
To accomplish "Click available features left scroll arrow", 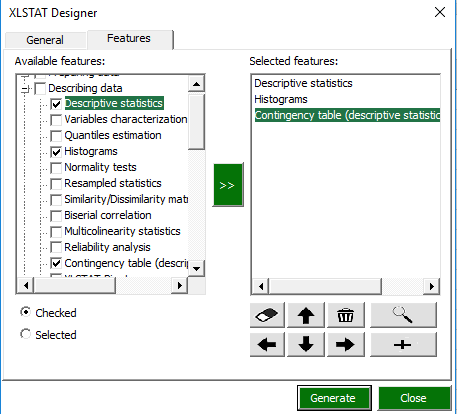I will (x=26, y=285).
